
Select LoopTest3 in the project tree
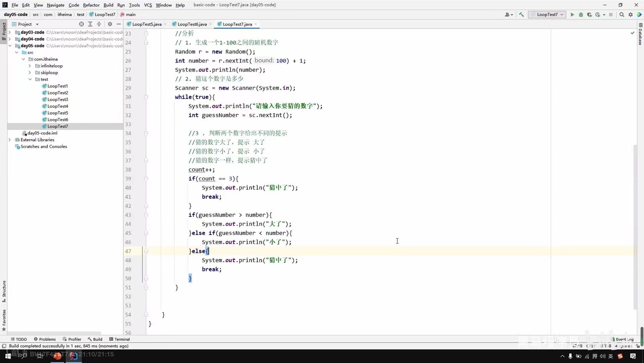(x=58, y=99)
